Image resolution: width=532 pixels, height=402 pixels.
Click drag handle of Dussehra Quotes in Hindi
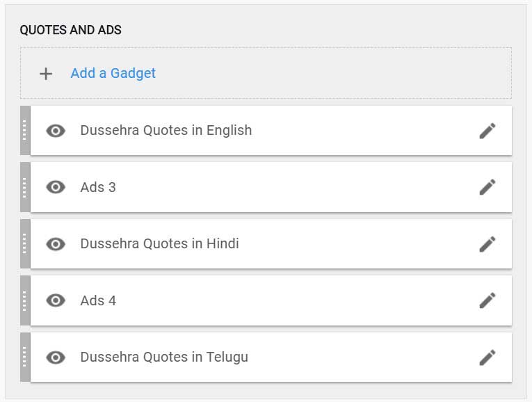tap(25, 243)
